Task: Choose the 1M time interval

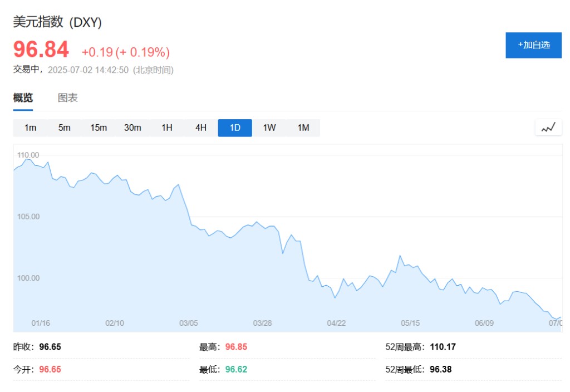Action: (x=303, y=128)
